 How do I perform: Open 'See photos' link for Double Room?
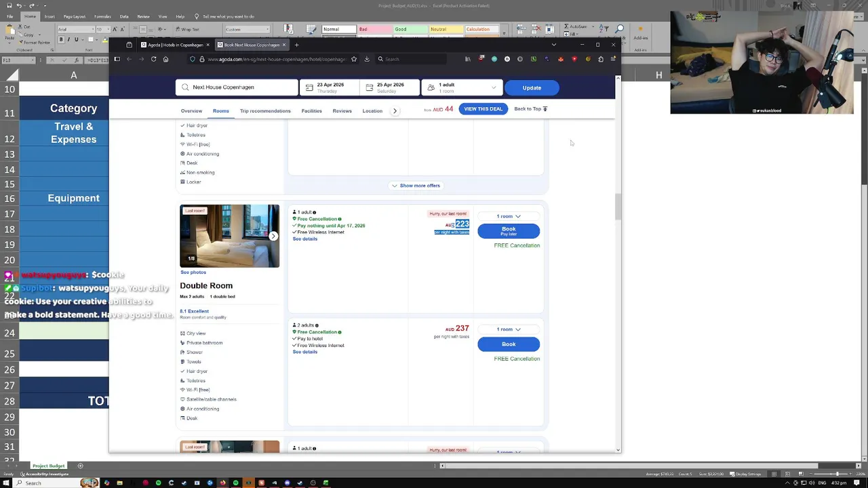193,272
